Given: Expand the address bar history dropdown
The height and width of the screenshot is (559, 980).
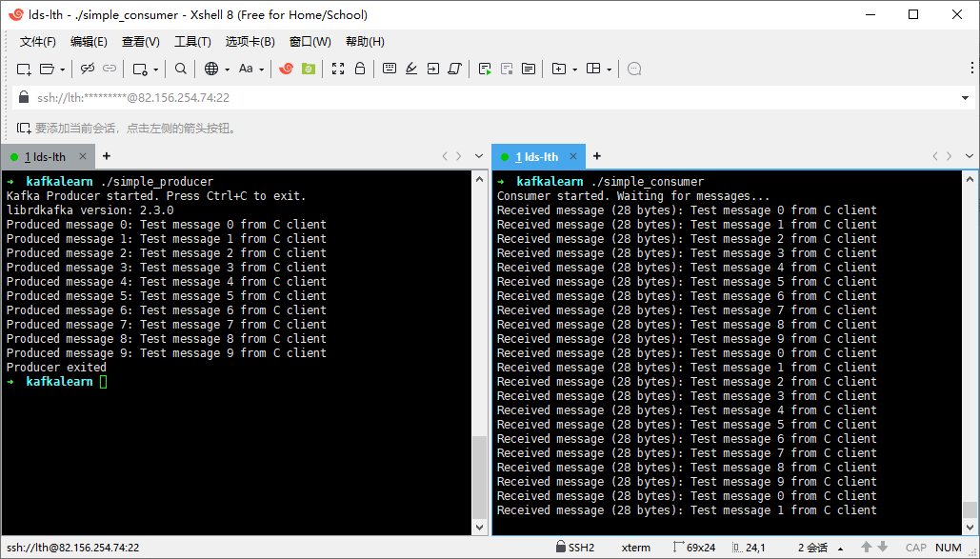Looking at the screenshot, I should tap(966, 97).
